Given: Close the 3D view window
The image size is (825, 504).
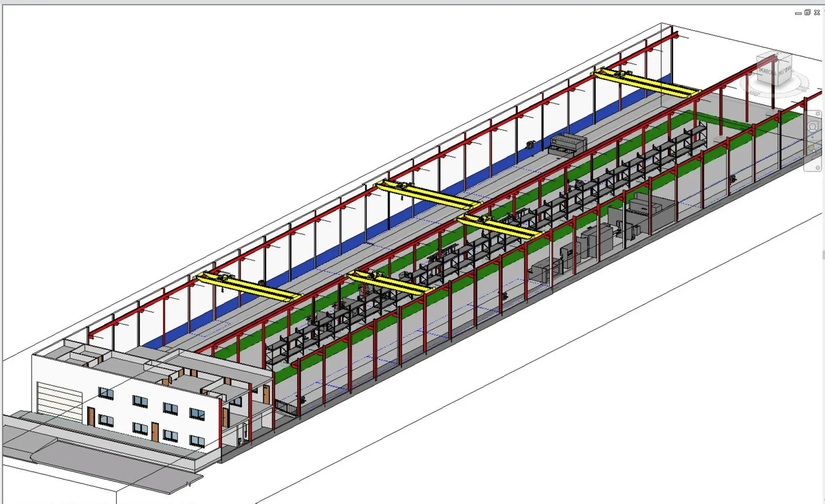Looking at the screenshot, I should point(817,12).
